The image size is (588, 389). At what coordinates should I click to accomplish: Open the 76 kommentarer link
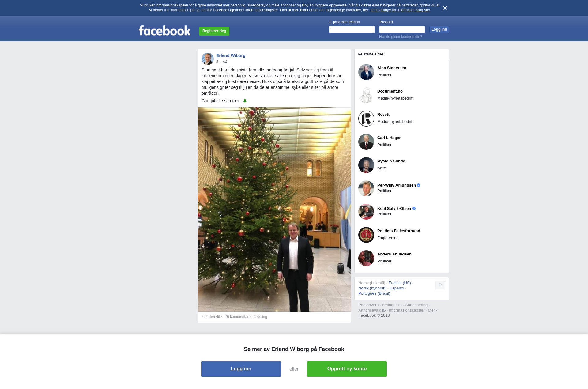238,317
